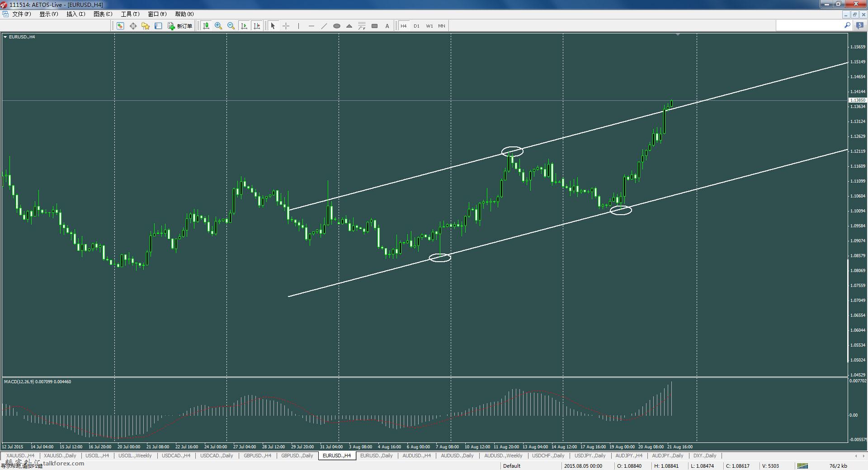Open the 文件(F) menu
This screenshot has width=868, height=470.
tap(21, 14)
